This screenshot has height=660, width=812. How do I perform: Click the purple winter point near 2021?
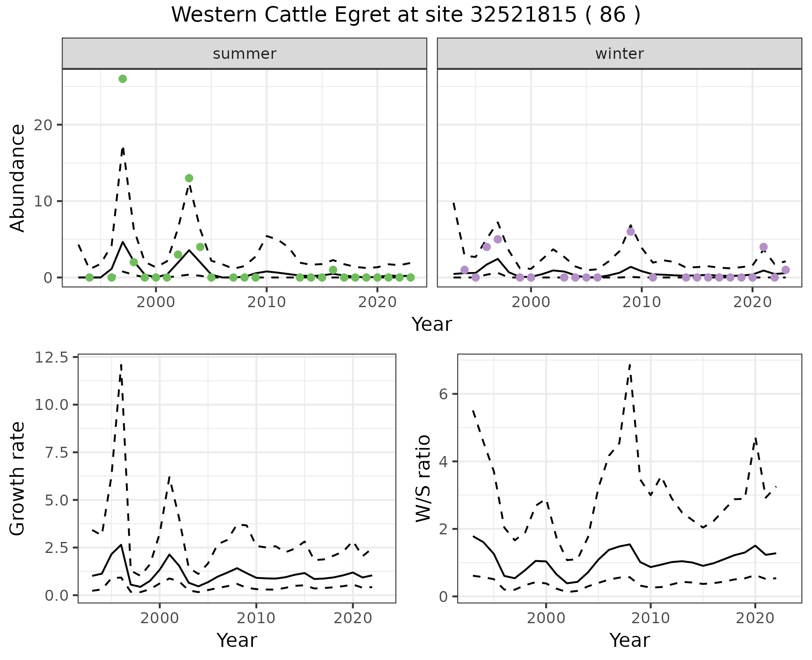(763, 247)
